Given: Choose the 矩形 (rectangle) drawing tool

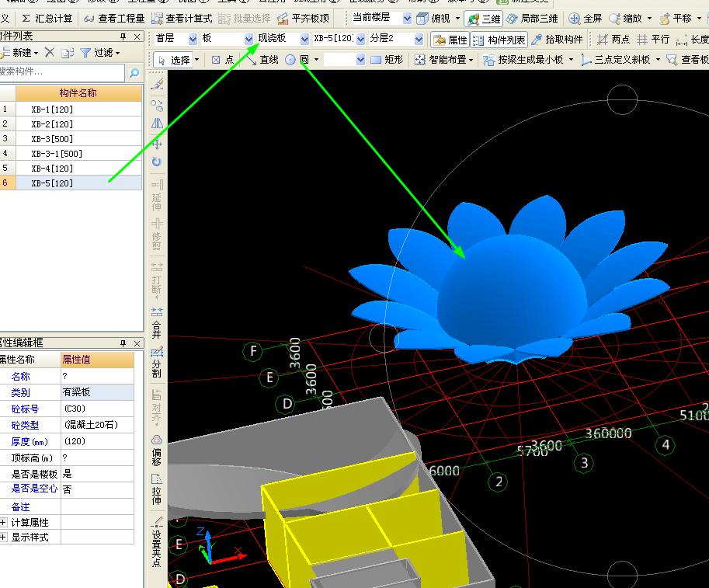Looking at the screenshot, I should [387, 60].
